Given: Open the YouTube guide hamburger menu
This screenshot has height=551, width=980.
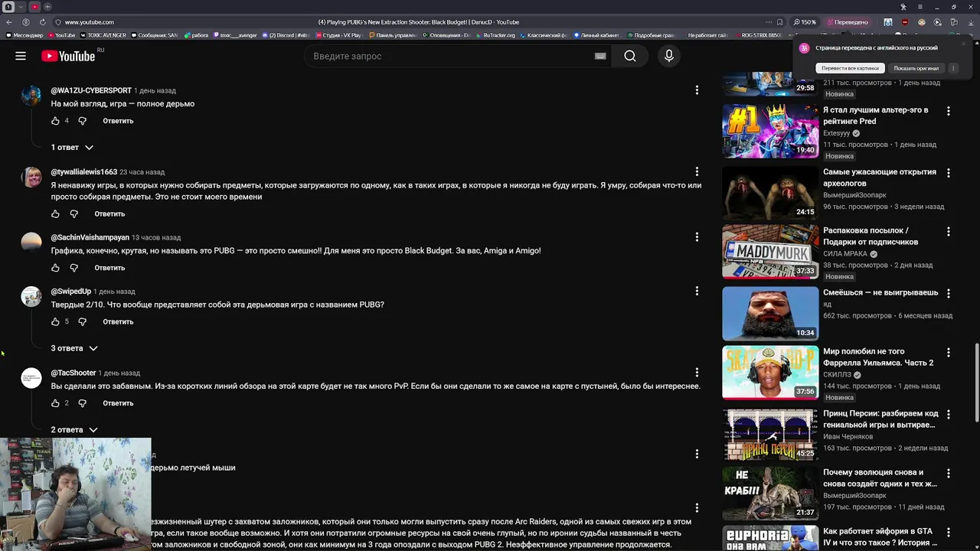Looking at the screenshot, I should coord(21,56).
